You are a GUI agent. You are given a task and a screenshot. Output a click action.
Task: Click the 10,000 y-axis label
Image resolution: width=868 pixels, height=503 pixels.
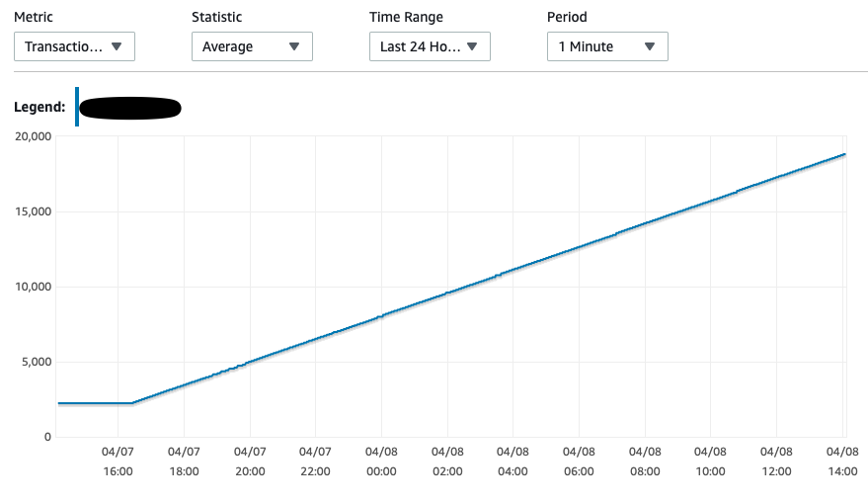pos(33,287)
